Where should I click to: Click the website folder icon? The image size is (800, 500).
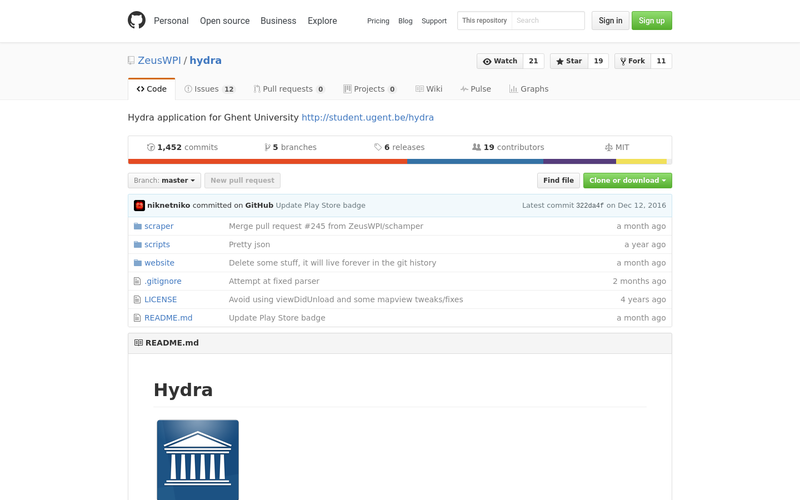(137, 263)
